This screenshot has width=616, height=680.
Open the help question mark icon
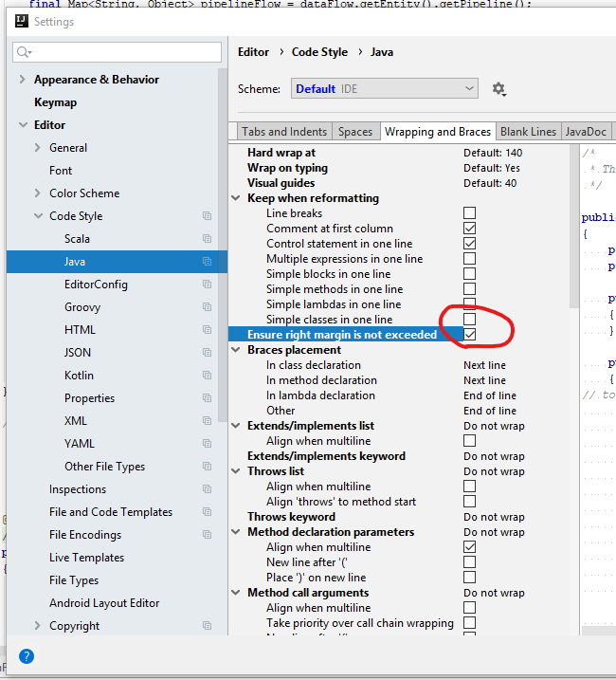tap(27, 656)
